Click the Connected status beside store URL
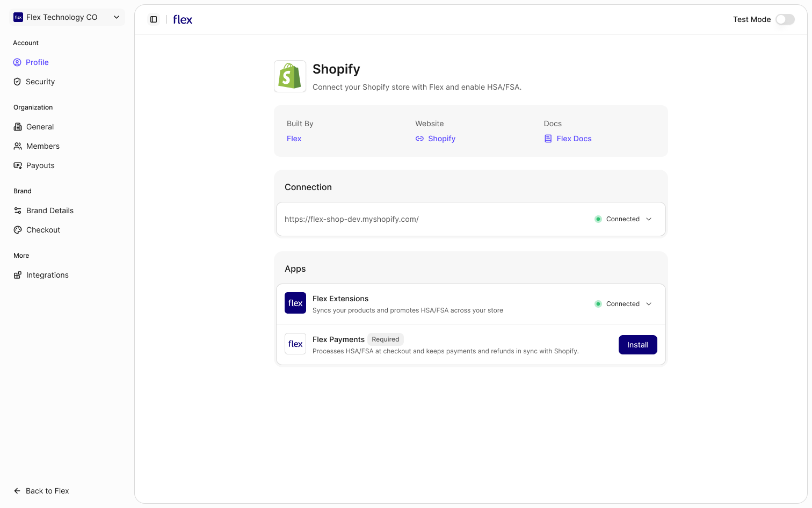Viewport: 812px width, 508px height. pyautogui.click(x=623, y=219)
